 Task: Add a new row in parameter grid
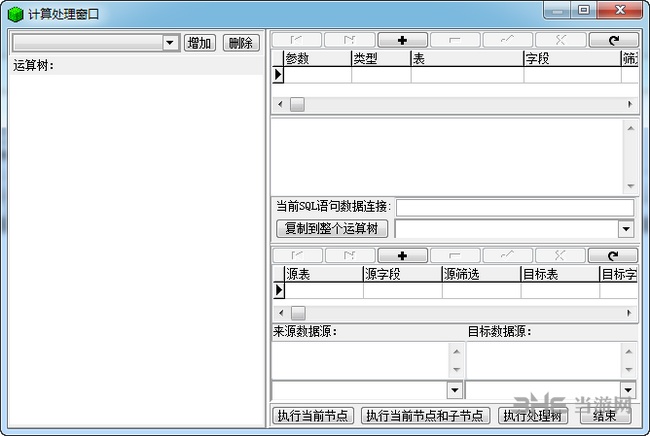click(403, 40)
